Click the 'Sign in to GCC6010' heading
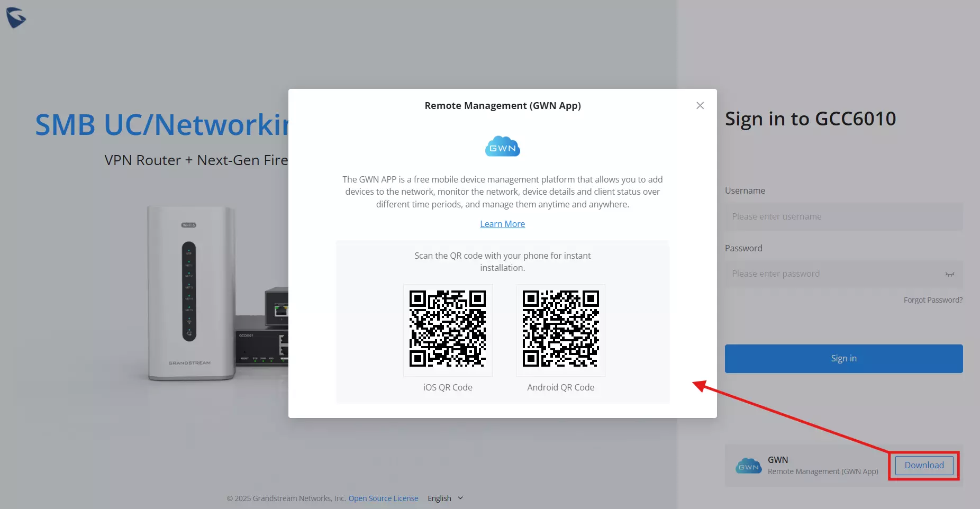The height and width of the screenshot is (509, 980). pos(810,119)
